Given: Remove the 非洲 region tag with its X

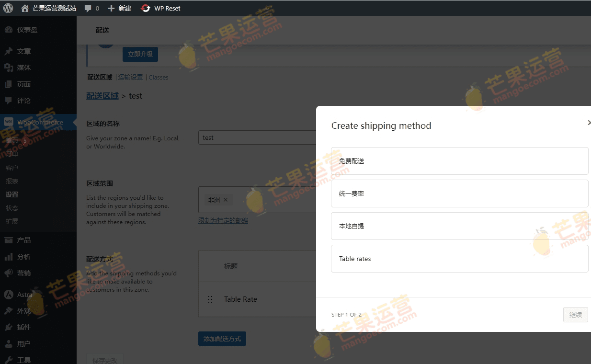Looking at the screenshot, I should coord(226,200).
